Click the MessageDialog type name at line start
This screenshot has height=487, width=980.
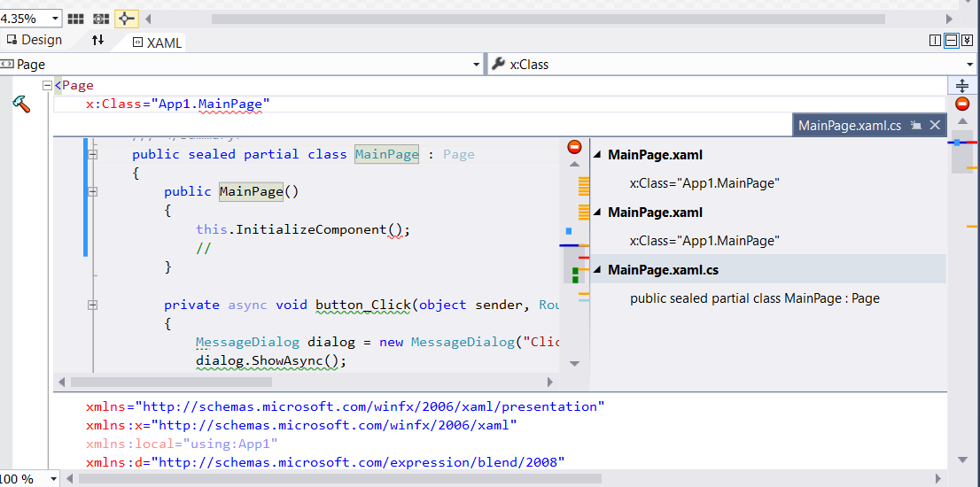[x=248, y=342]
